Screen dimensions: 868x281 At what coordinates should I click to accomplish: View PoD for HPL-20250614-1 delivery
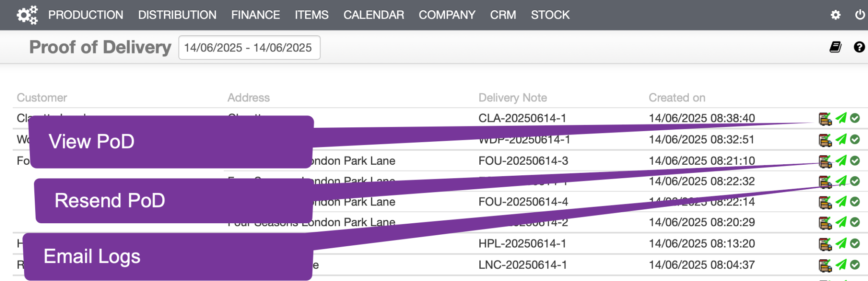click(x=825, y=244)
